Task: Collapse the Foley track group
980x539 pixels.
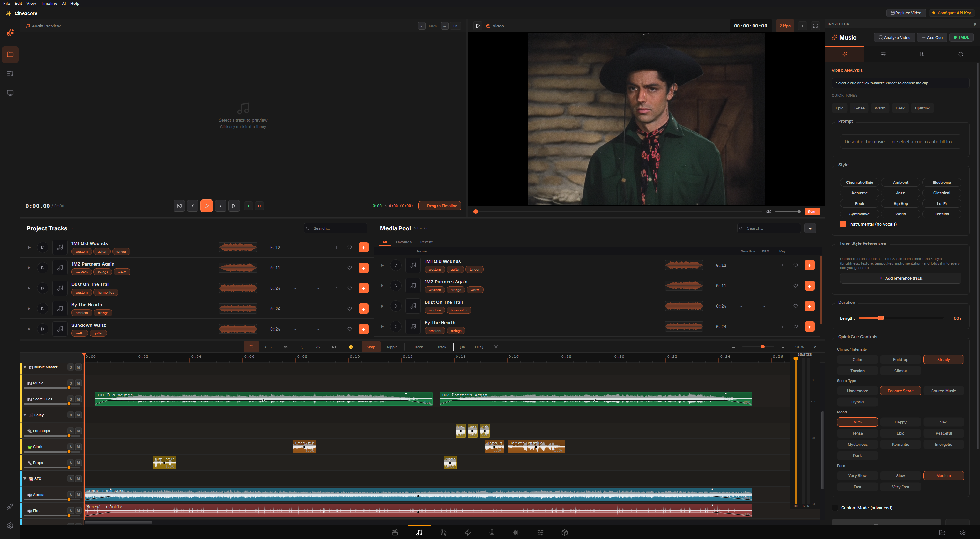Action: [25, 415]
